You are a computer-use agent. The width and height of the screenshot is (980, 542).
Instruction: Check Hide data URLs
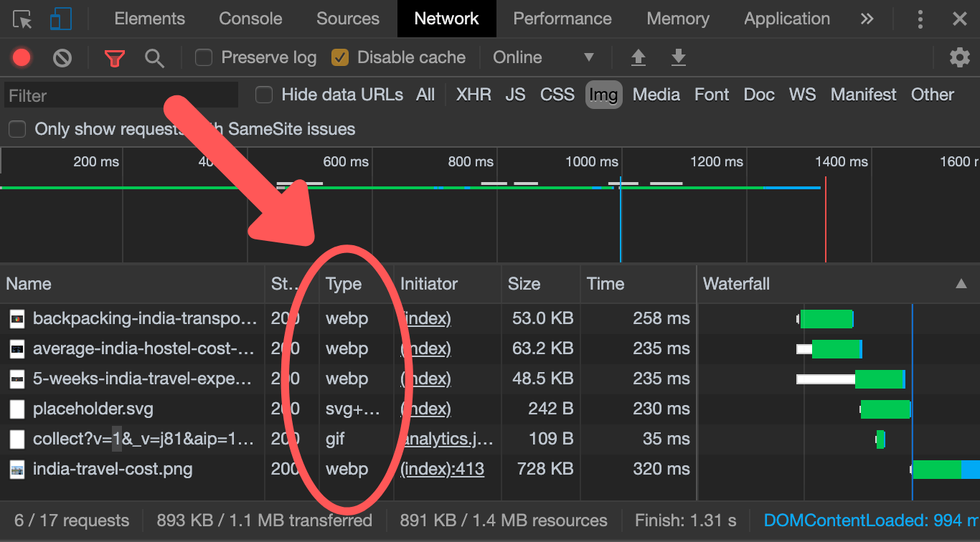point(264,94)
